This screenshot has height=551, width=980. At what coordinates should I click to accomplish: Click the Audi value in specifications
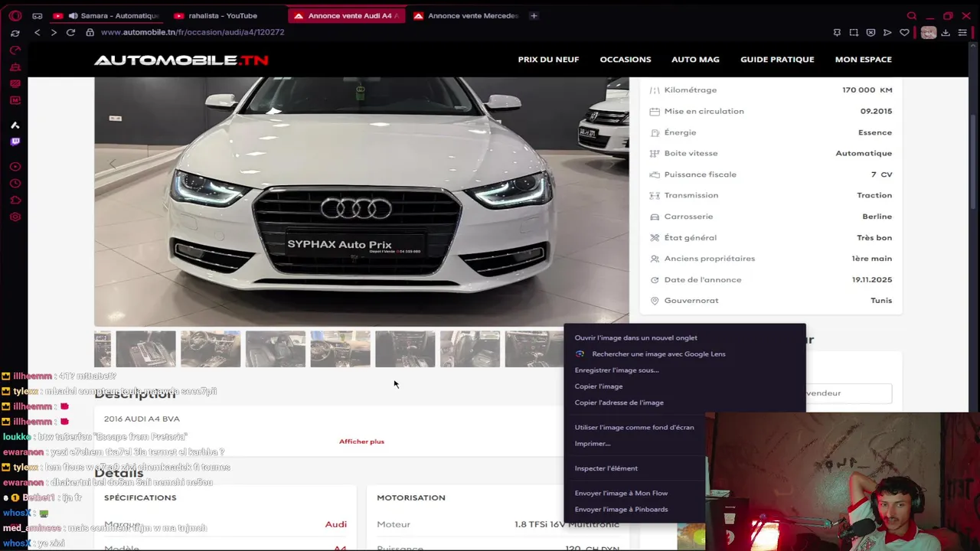click(x=335, y=524)
